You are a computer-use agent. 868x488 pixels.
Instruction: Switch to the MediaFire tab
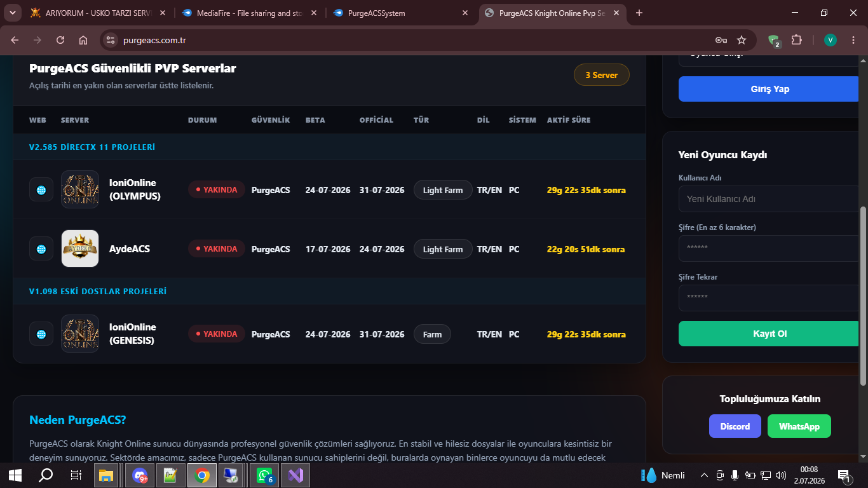tap(250, 13)
